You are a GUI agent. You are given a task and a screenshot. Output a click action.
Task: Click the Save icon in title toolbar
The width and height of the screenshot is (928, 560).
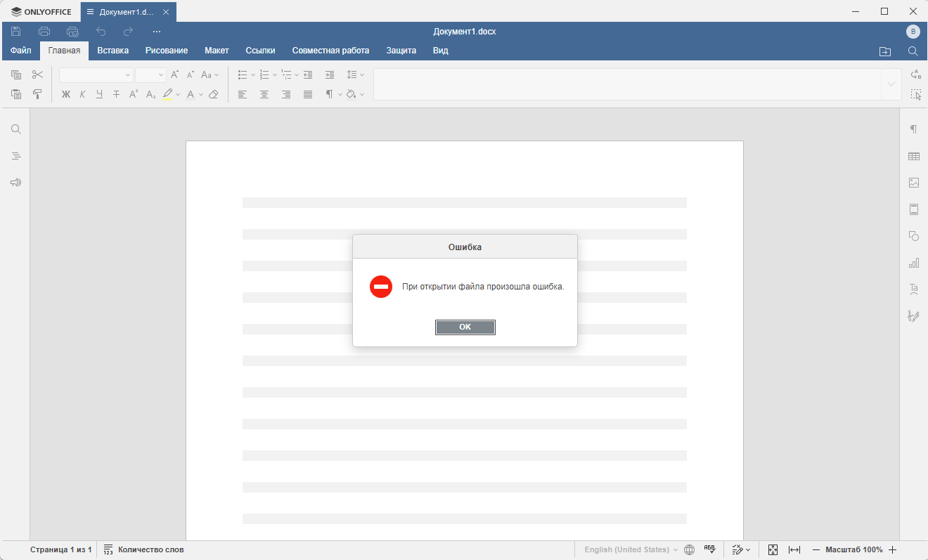[x=15, y=32]
